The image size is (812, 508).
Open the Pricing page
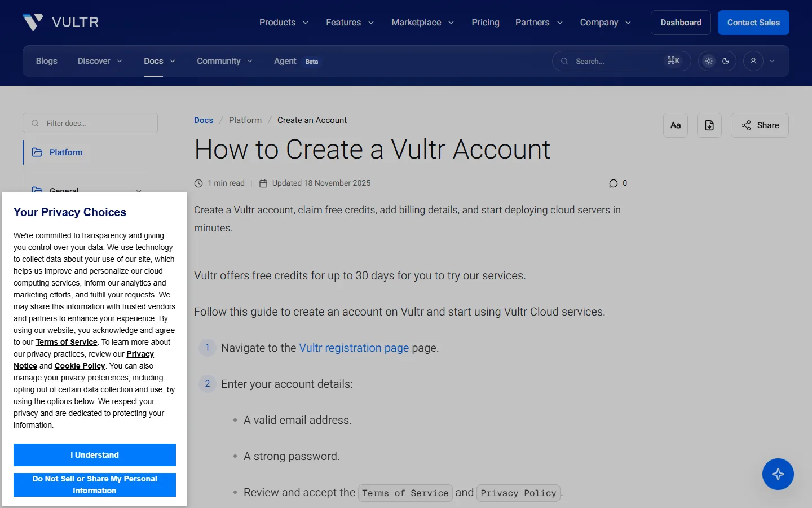click(x=486, y=23)
